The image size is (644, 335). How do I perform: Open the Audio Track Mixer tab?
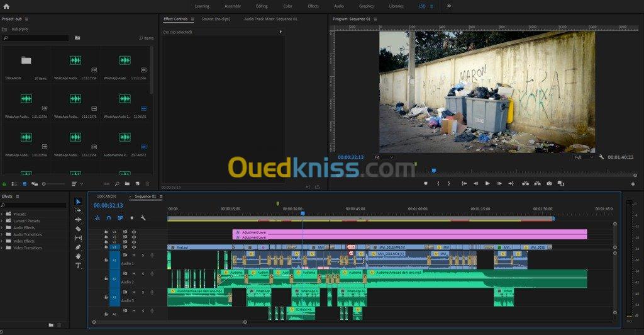(x=270, y=19)
